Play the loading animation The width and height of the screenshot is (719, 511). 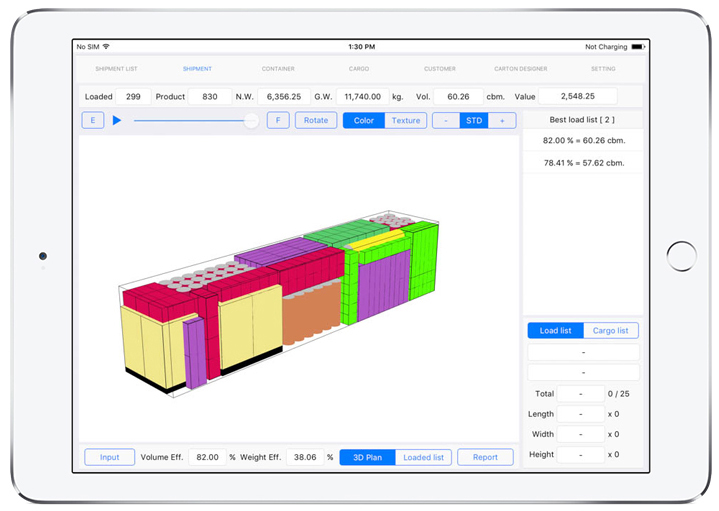pos(117,120)
